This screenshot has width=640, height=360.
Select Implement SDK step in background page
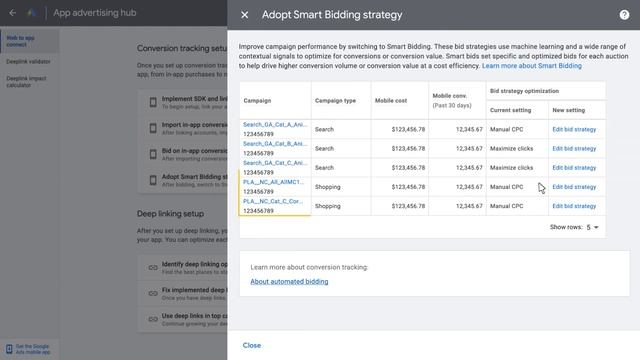(182, 102)
